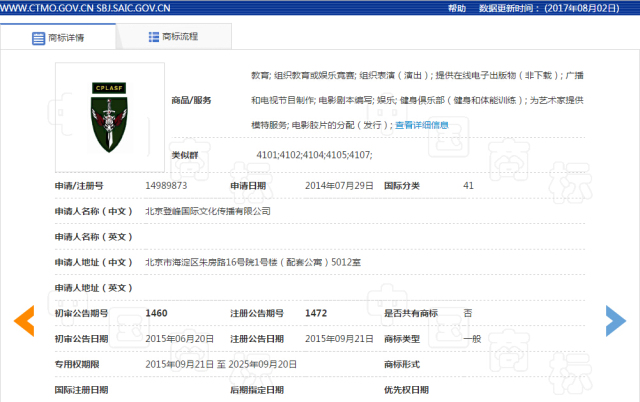Viewport: 640px width, 402px height.
Task: Click the preliminary announcement issue 1460
Action: coord(156,313)
